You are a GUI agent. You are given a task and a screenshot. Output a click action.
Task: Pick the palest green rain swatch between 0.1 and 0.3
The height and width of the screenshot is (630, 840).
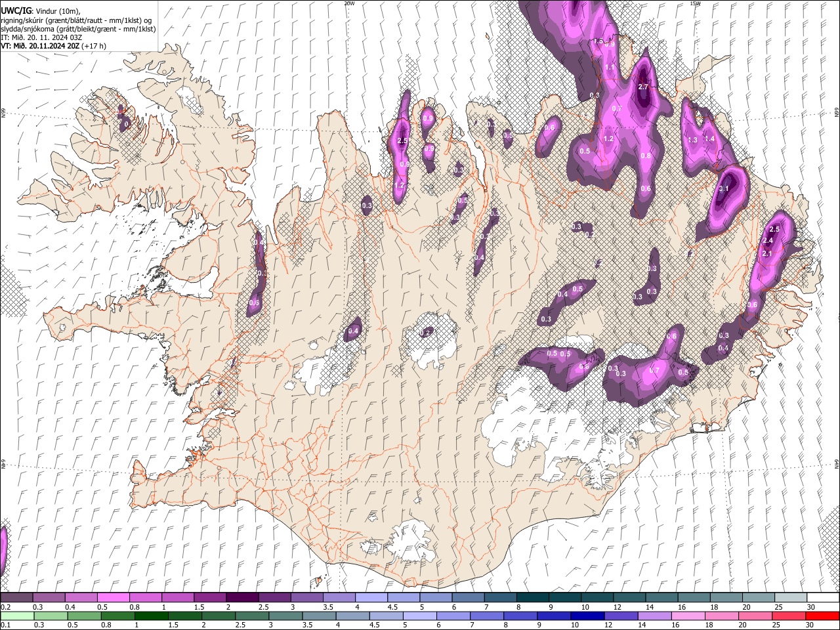click(x=17, y=616)
